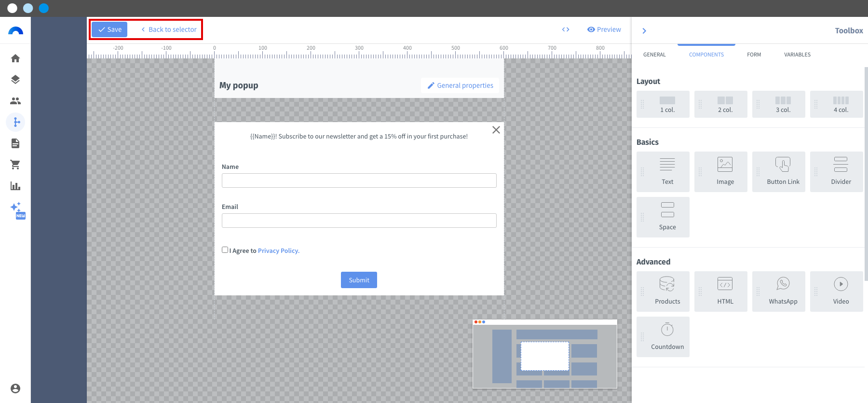Click the newsletter subscribe text block

click(x=359, y=137)
